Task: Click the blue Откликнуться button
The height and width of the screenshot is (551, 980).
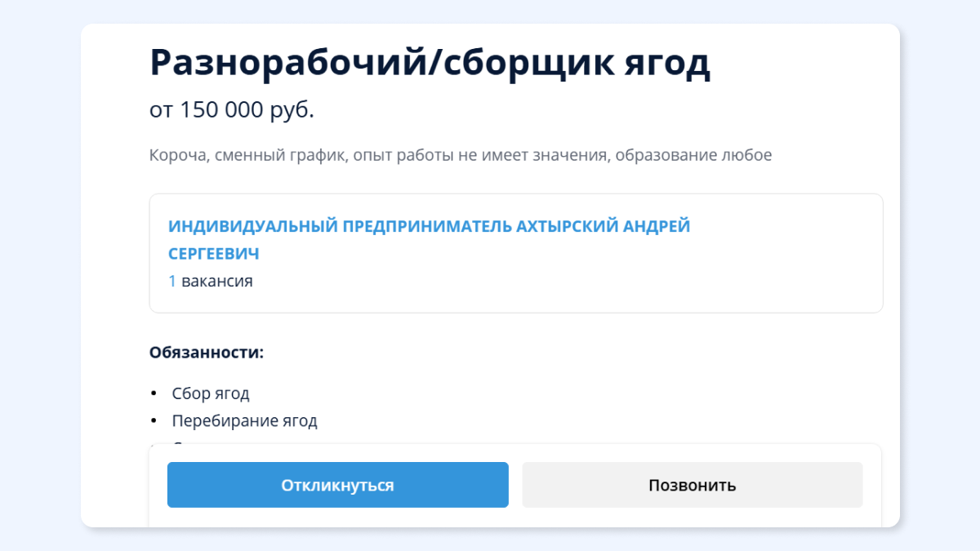Action: pos(337,485)
